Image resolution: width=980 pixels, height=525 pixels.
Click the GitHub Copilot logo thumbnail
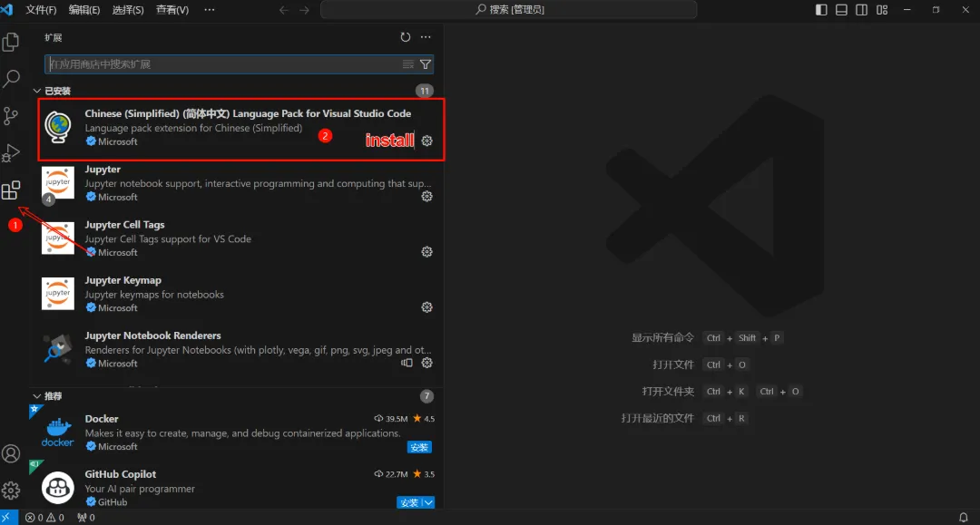pos(57,488)
